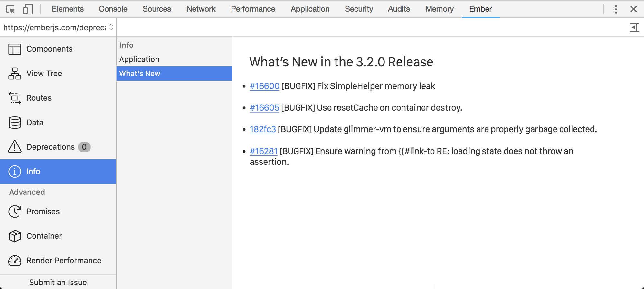This screenshot has width=644, height=289.
Task: Click the 'Advanced' section header text
Action: [x=27, y=192]
